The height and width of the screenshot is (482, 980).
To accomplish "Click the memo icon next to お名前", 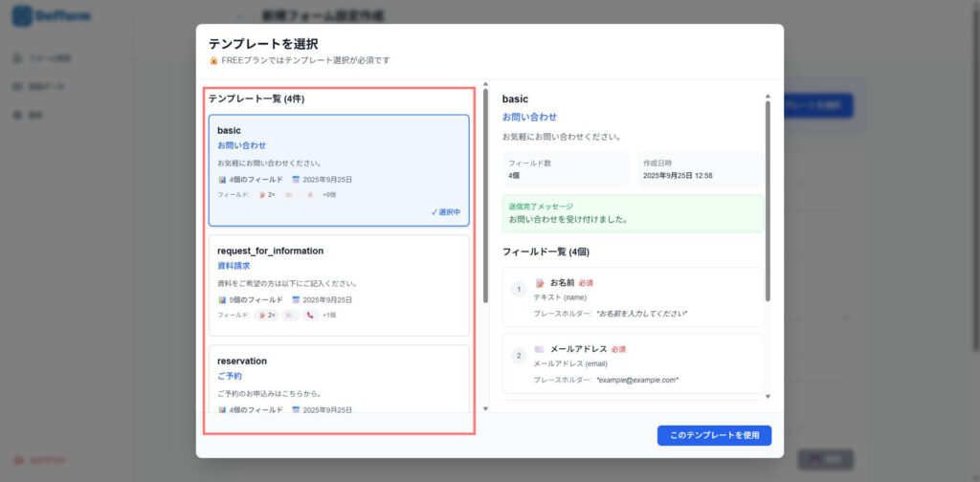I will (x=540, y=283).
